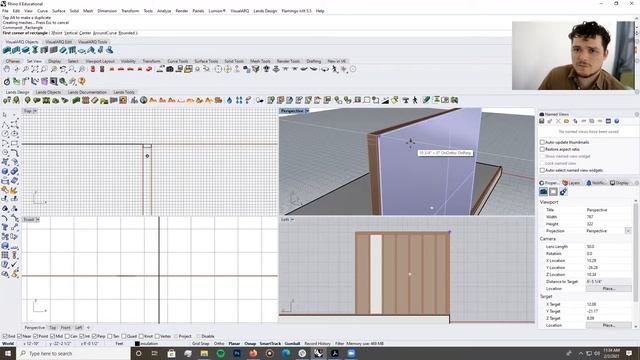This screenshot has width=640, height=360.
Task: Click the globe icon in Lands Design toolbar
Action: pos(144,100)
